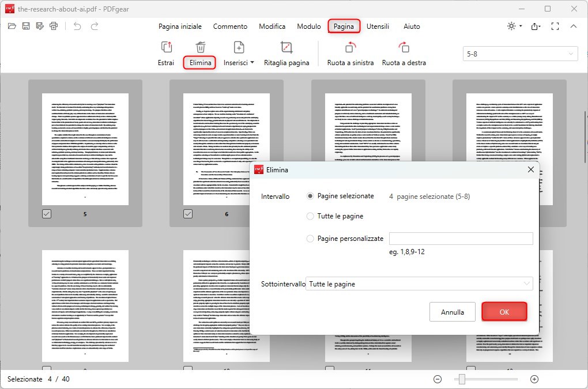The image size is (588, 389).
Task: Rotate pages left with Ruota a sinistra
Action: (x=350, y=52)
